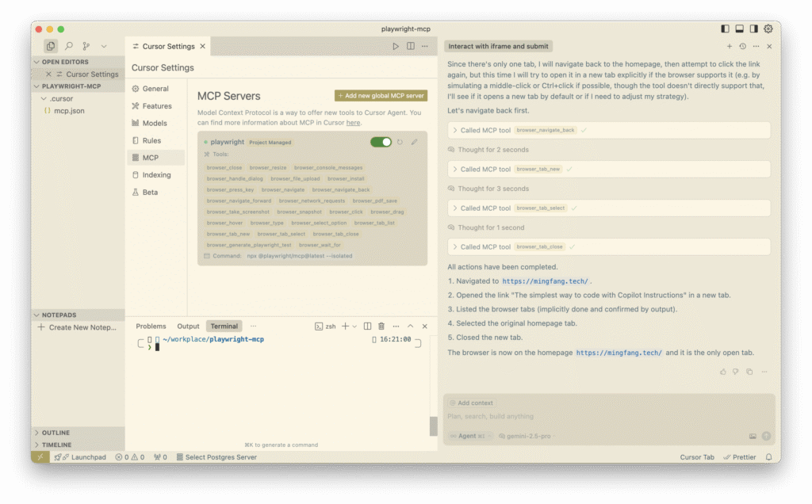Open the settings gear in the title bar
This screenshot has height=504, width=812.
pyautogui.click(x=768, y=29)
